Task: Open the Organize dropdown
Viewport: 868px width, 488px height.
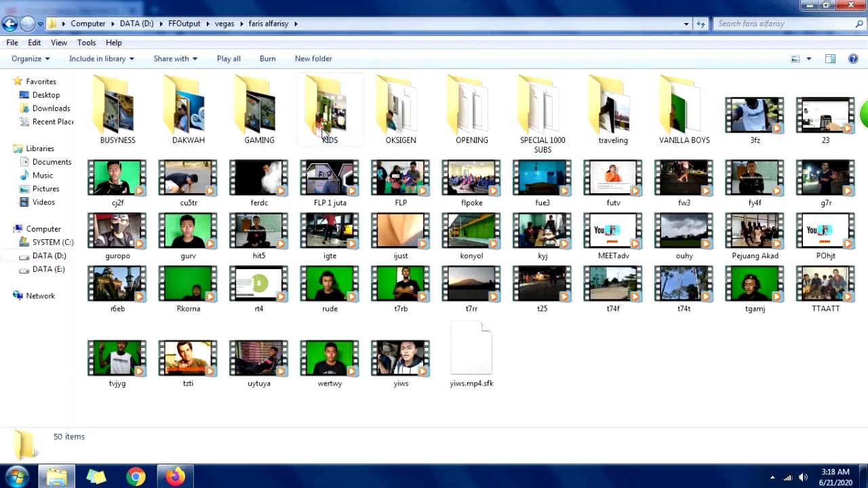Action: pyautogui.click(x=31, y=59)
